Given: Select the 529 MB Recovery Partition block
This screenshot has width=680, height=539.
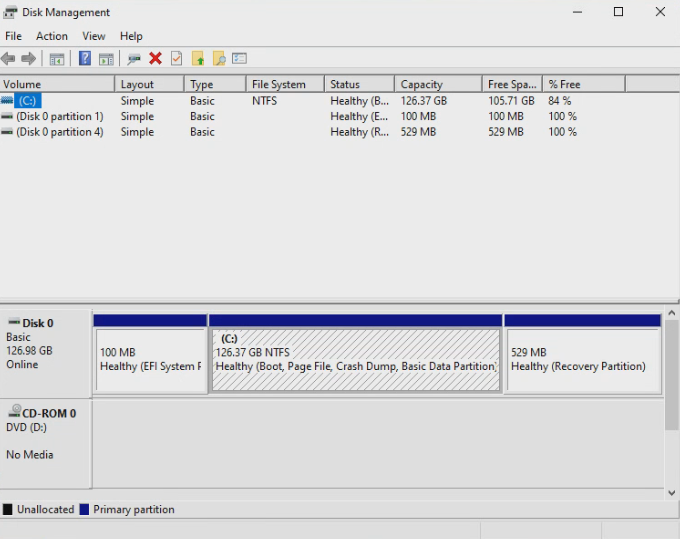Looking at the screenshot, I should (583, 354).
